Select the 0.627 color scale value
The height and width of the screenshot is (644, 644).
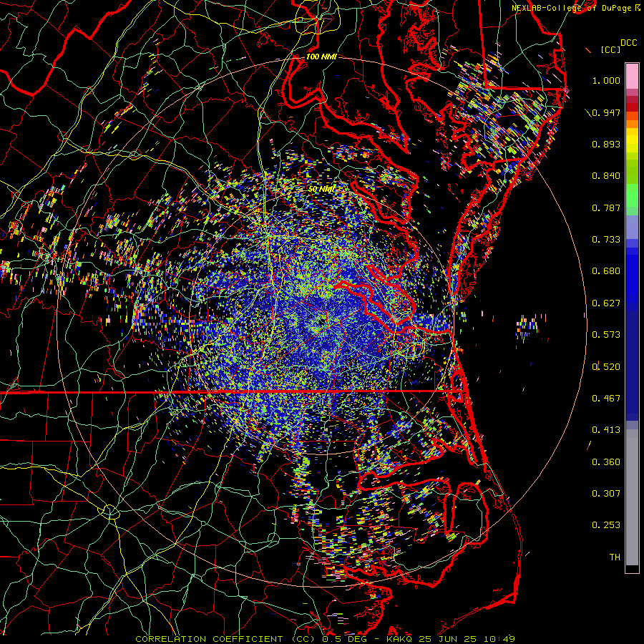(x=606, y=303)
